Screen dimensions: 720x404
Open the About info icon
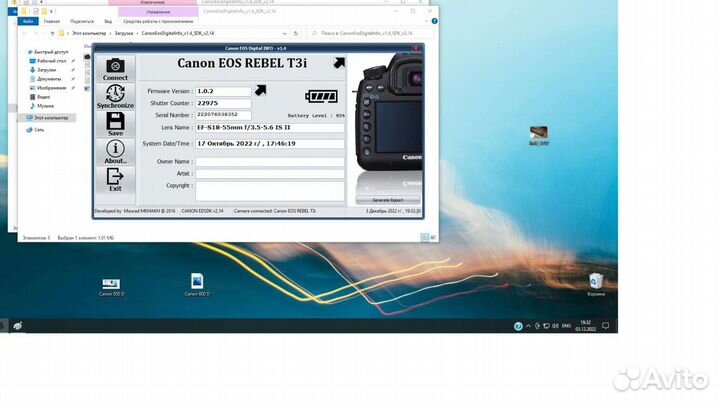(x=115, y=151)
